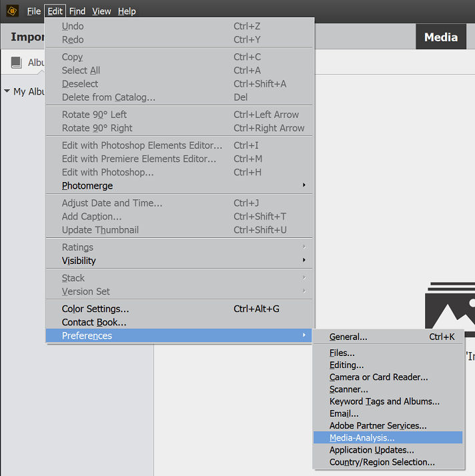Click the Rotate 90° Right entry
Image resolution: width=475 pixels, height=476 pixels.
179,128
